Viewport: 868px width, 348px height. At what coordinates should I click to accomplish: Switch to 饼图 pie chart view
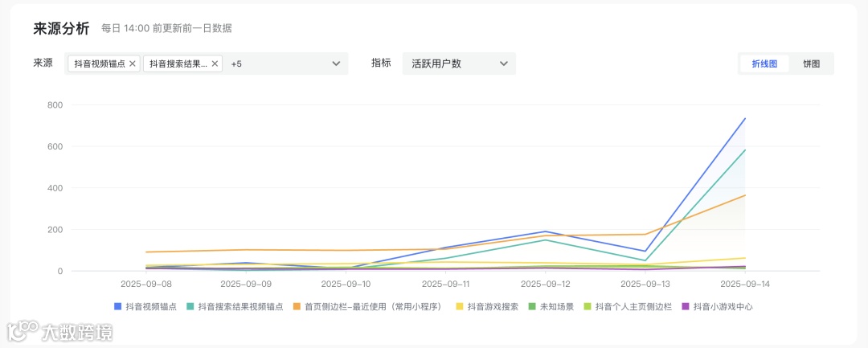point(812,63)
